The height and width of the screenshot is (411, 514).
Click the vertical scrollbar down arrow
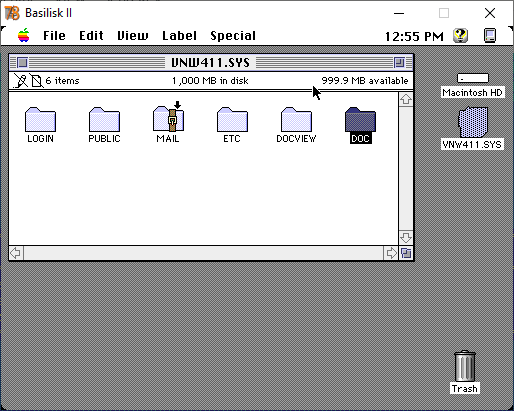406,238
